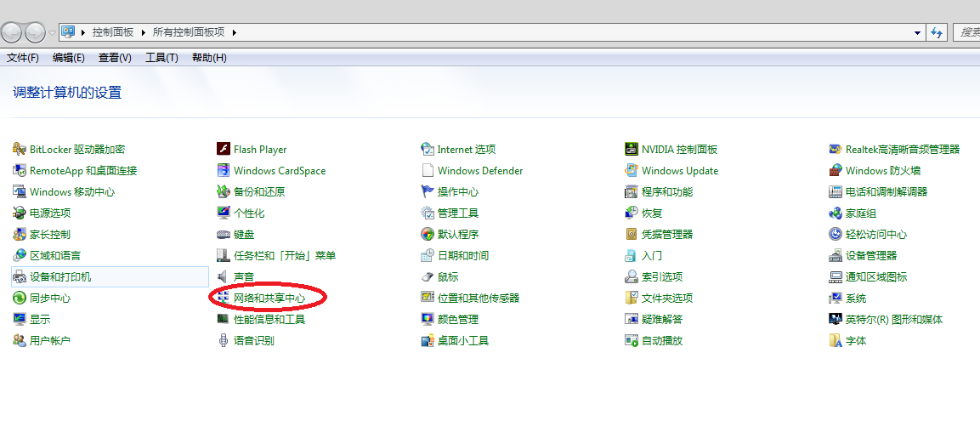Screen dimensions: 980x438
Task: Open the 字体 fonts icon
Action: click(x=836, y=340)
